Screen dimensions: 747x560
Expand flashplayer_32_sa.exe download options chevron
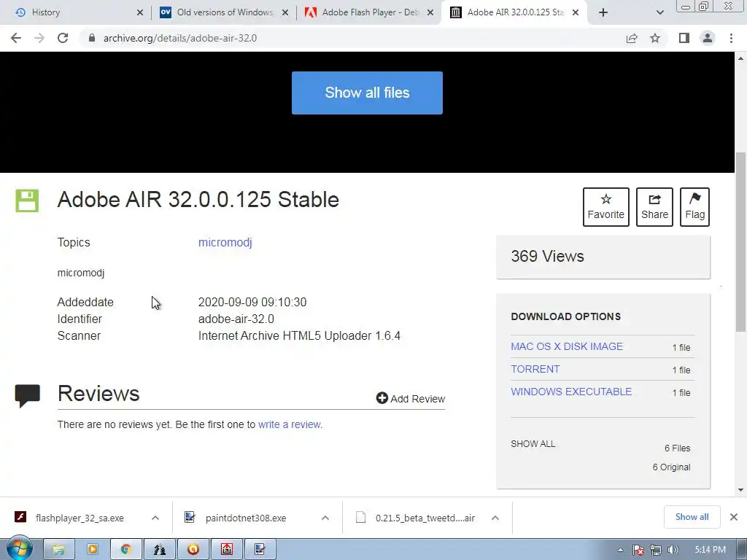(x=155, y=518)
